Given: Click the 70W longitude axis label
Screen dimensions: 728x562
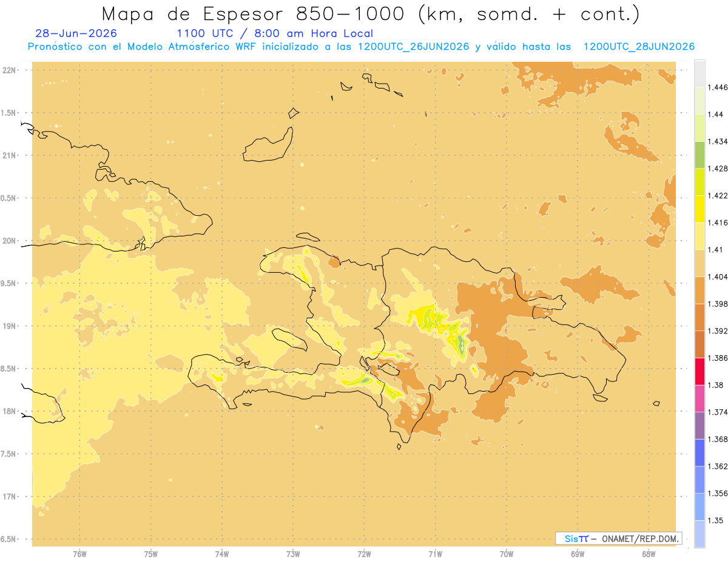Looking at the screenshot, I should [507, 554].
